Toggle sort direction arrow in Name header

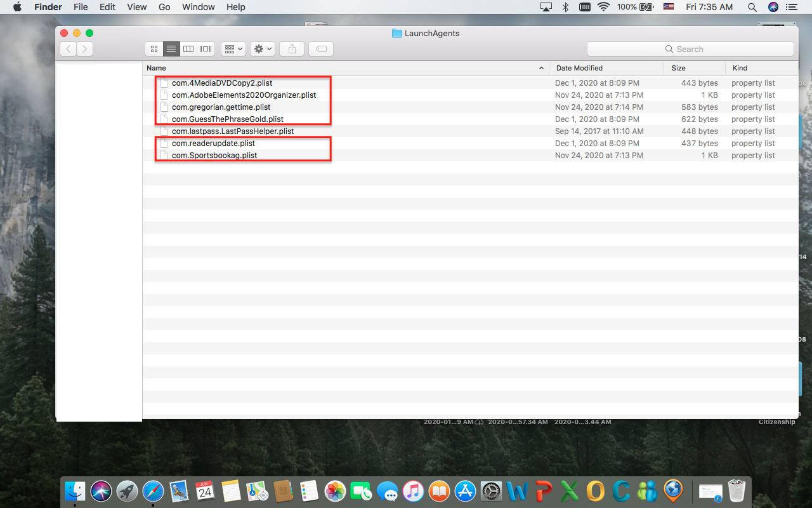(541, 68)
